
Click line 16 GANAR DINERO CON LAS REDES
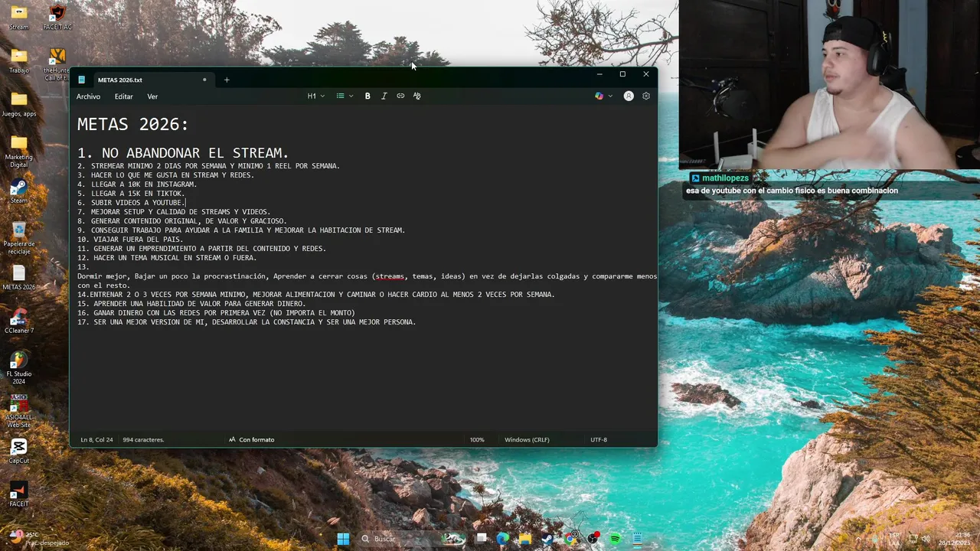click(216, 313)
